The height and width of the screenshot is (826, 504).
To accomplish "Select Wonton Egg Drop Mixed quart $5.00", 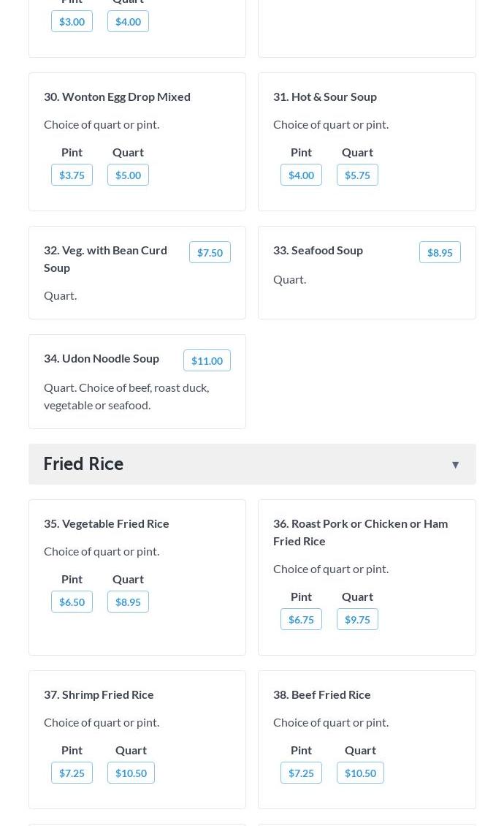I will pos(128,175).
